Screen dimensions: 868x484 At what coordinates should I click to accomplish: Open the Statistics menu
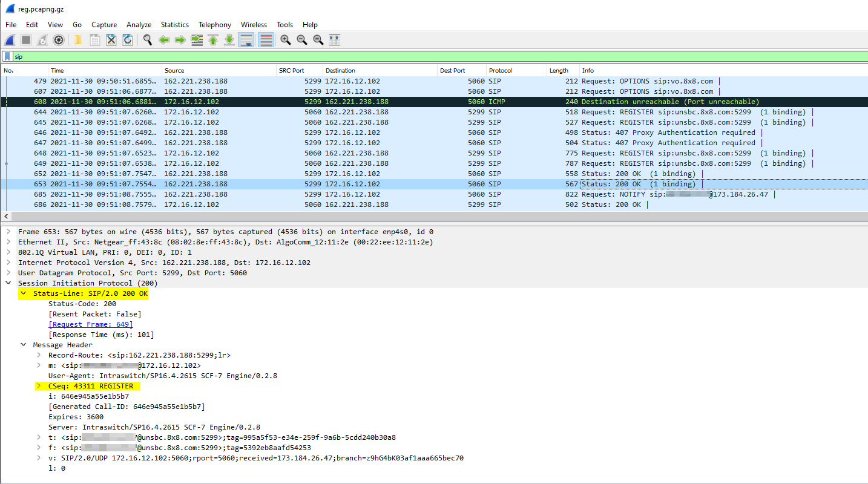(x=174, y=25)
